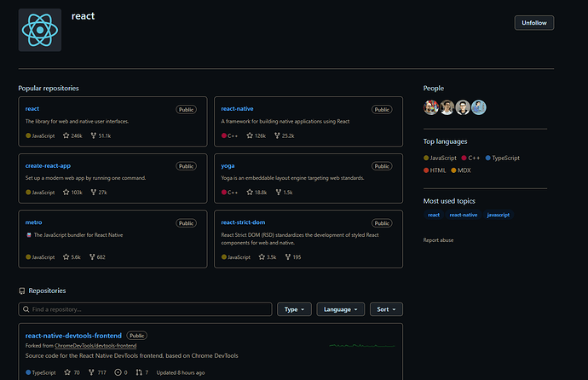Click star count 5.6k on metro

coord(72,257)
